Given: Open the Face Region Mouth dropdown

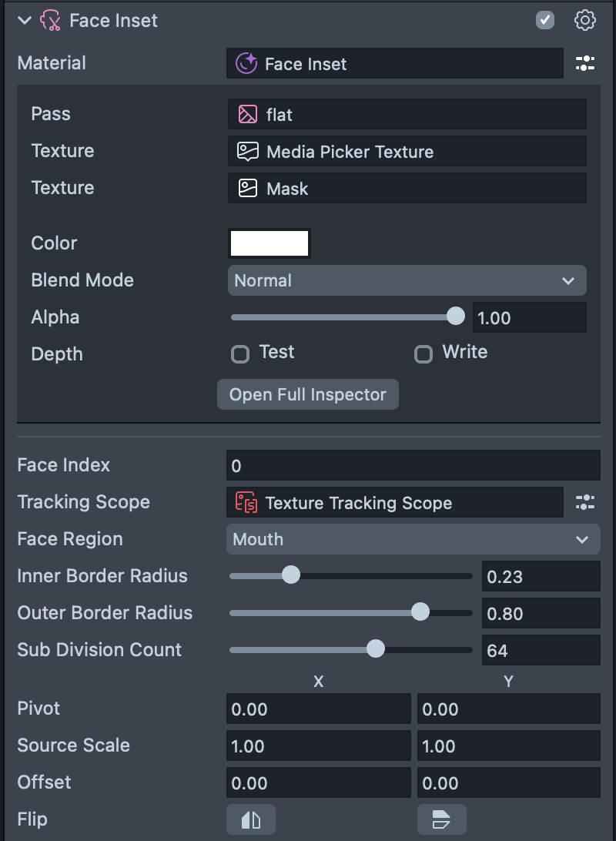Looking at the screenshot, I should (413, 539).
